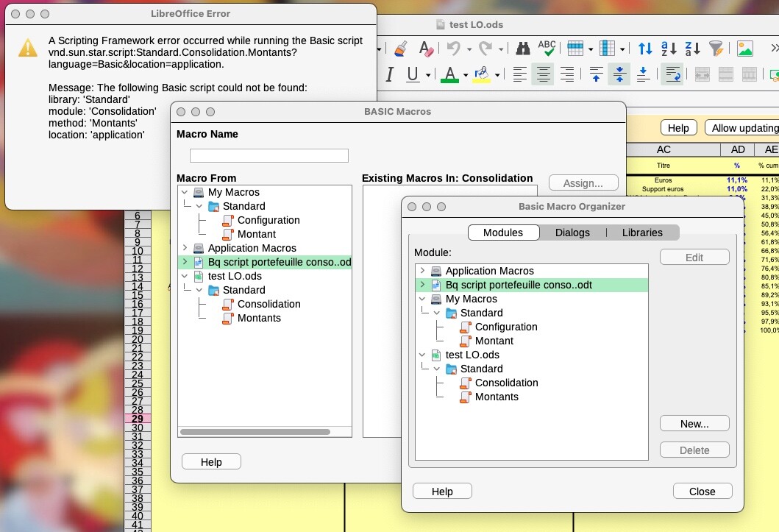Select column header AC

click(664, 149)
